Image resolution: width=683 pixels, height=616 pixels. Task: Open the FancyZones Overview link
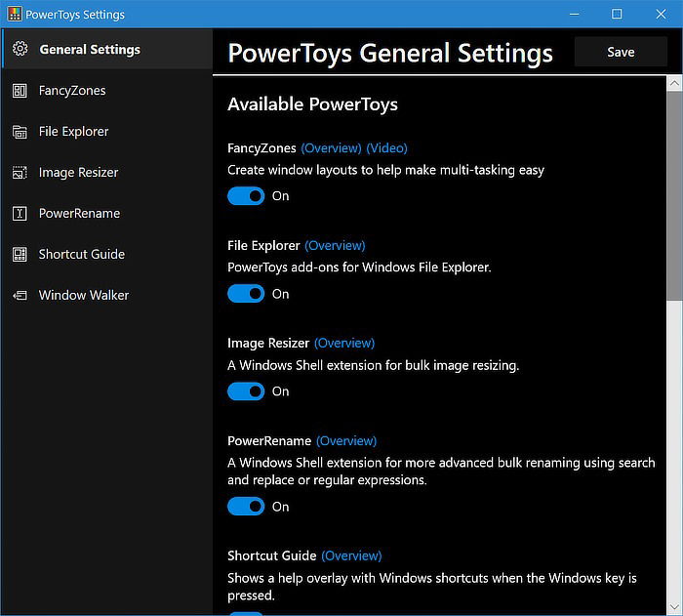tap(331, 148)
